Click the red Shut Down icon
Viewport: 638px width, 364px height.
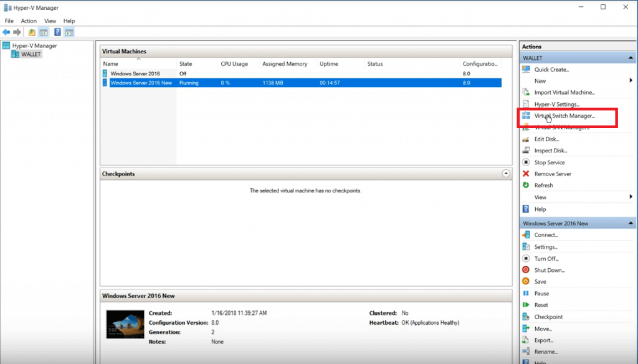[x=526, y=270]
